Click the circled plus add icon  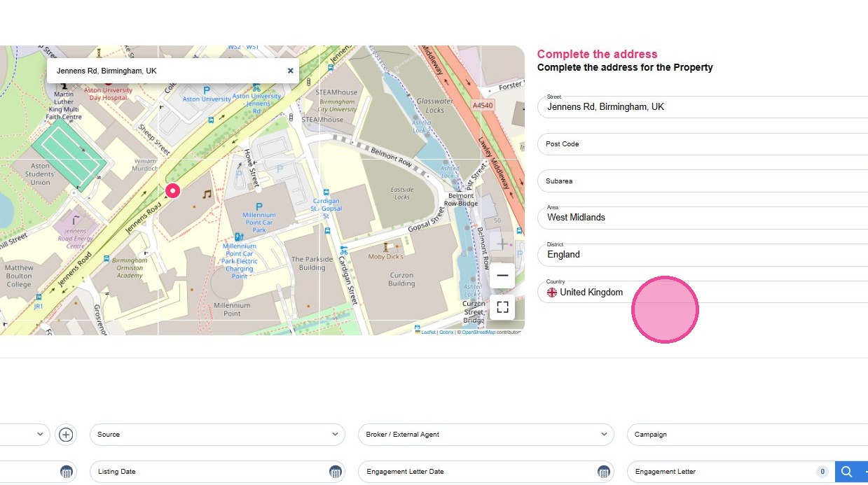[x=66, y=435]
